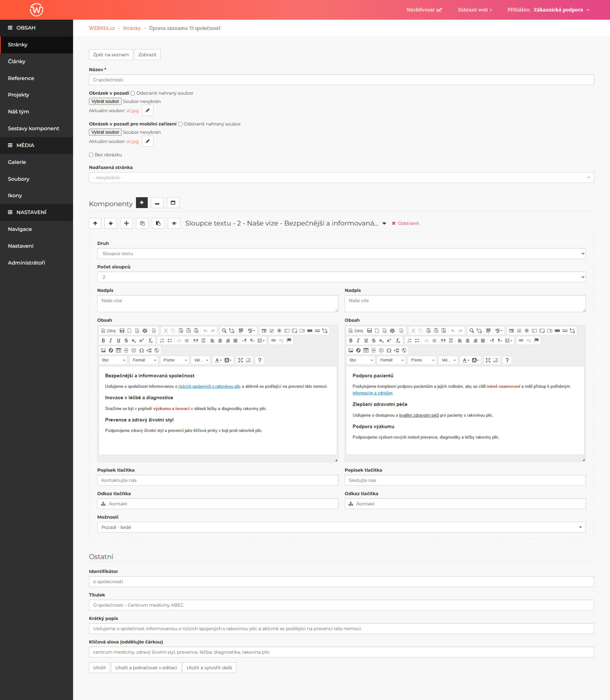
Task: Click the drag-move component icon
Action: coord(127,223)
